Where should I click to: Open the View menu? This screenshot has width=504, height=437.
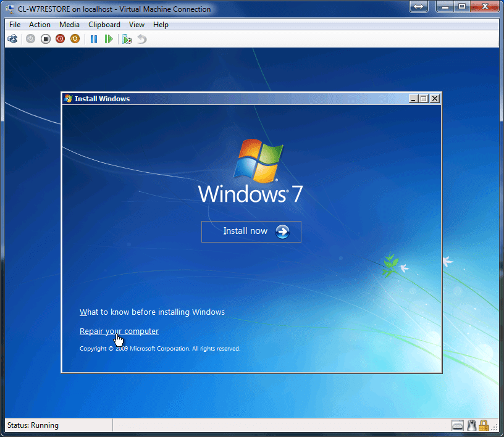coord(136,25)
